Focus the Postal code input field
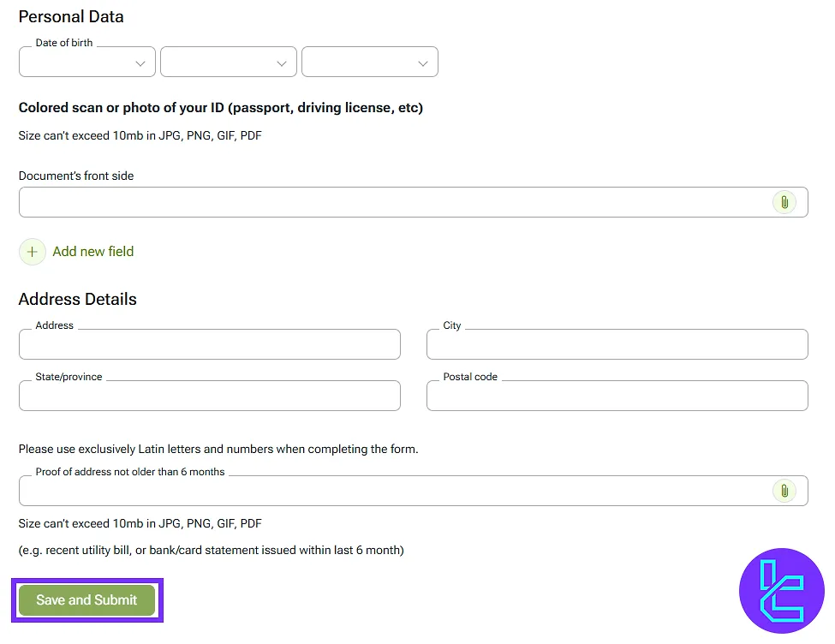835x644 pixels. click(x=617, y=396)
